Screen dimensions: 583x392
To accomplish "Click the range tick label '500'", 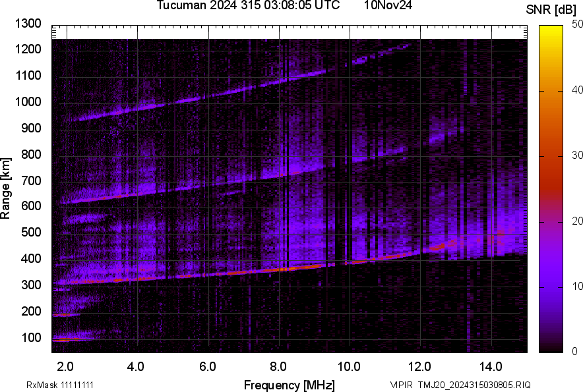I will pos(31,232).
